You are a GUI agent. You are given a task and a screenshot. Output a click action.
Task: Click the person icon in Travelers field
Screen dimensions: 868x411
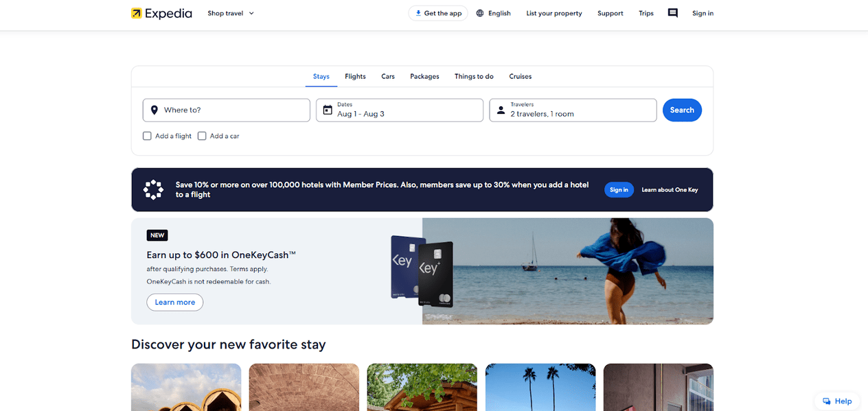(x=501, y=110)
